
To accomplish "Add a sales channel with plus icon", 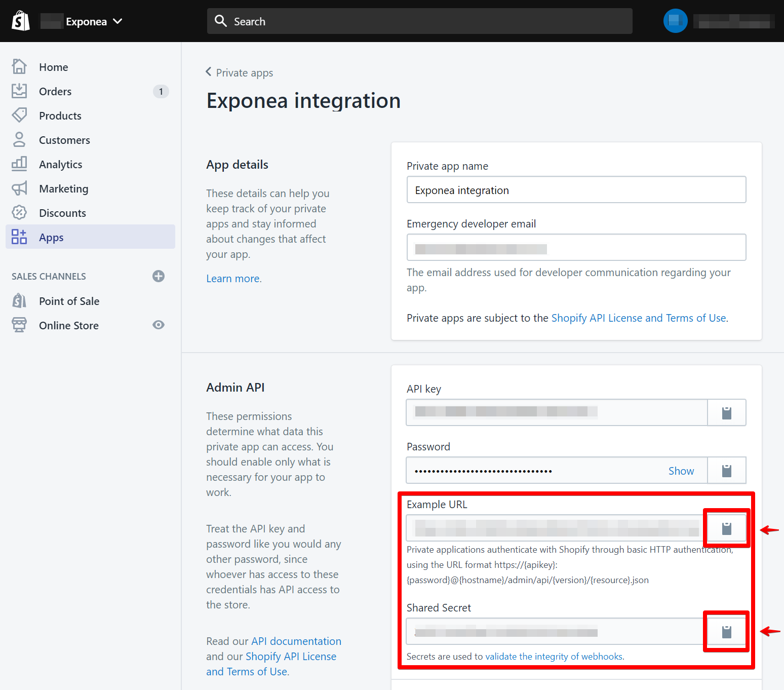I will (x=159, y=276).
